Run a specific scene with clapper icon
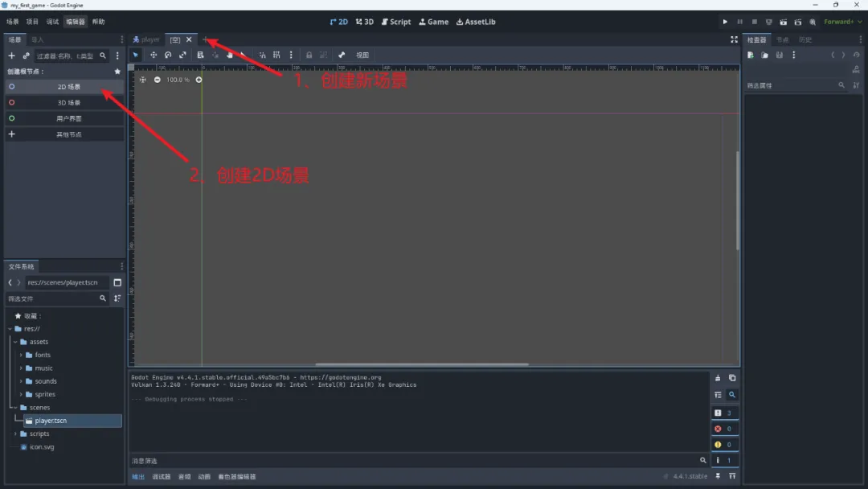 [x=798, y=22]
